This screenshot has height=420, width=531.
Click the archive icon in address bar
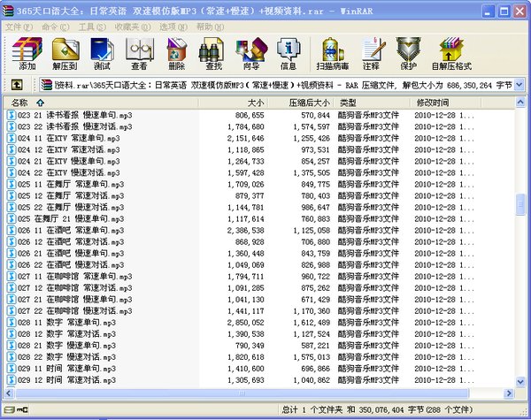click(x=47, y=85)
